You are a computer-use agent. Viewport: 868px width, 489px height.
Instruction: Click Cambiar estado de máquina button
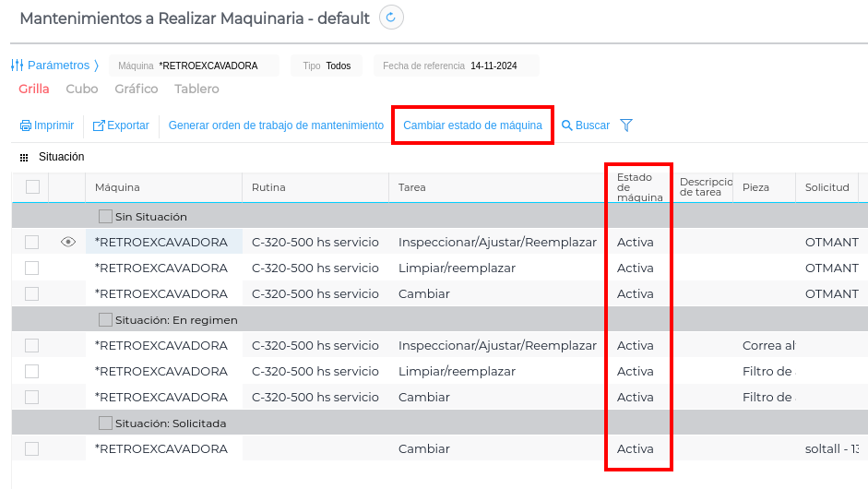472,125
